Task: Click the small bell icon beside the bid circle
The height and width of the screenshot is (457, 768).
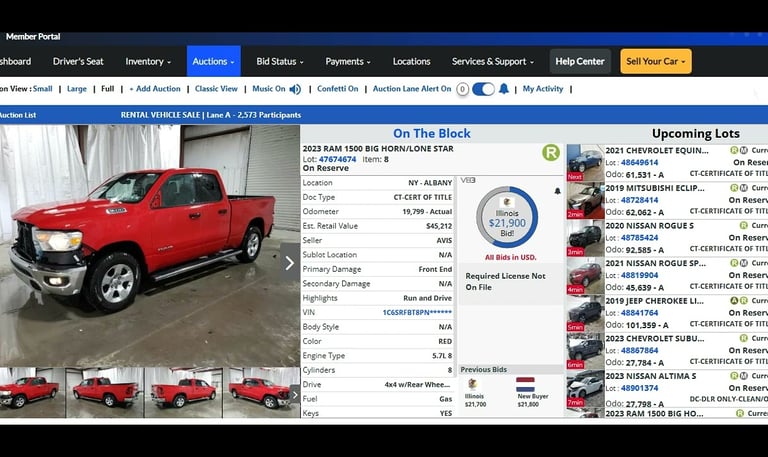Action: (557, 191)
